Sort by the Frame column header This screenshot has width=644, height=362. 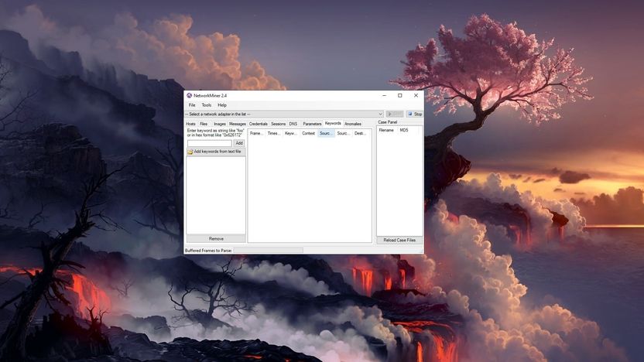pyautogui.click(x=257, y=133)
